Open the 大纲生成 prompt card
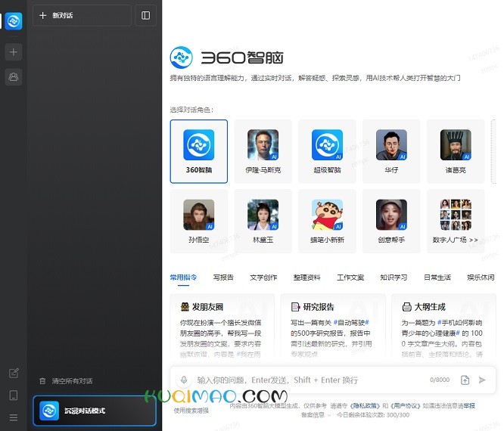The height and width of the screenshot is (431, 504). (x=444, y=327)
